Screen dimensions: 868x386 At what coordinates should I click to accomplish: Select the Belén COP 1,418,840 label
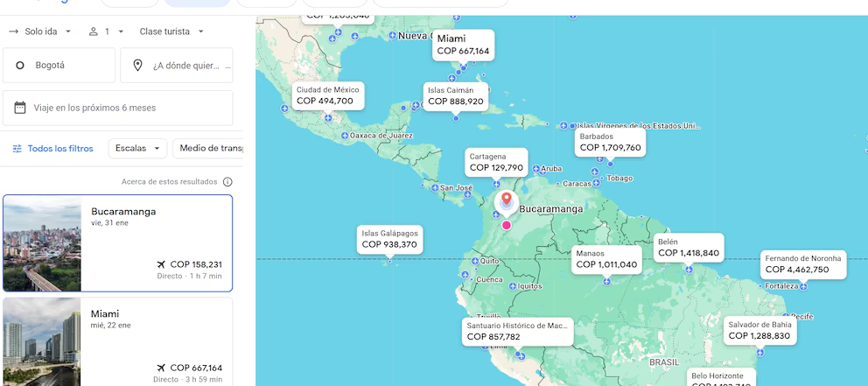click(689, 248)
